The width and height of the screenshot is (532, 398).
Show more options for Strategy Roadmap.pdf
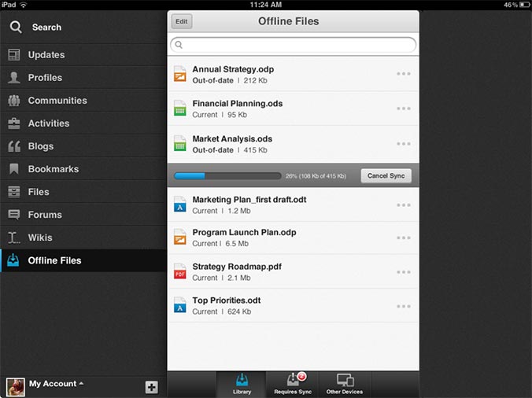pyautogui.click(x=404, y=272)
